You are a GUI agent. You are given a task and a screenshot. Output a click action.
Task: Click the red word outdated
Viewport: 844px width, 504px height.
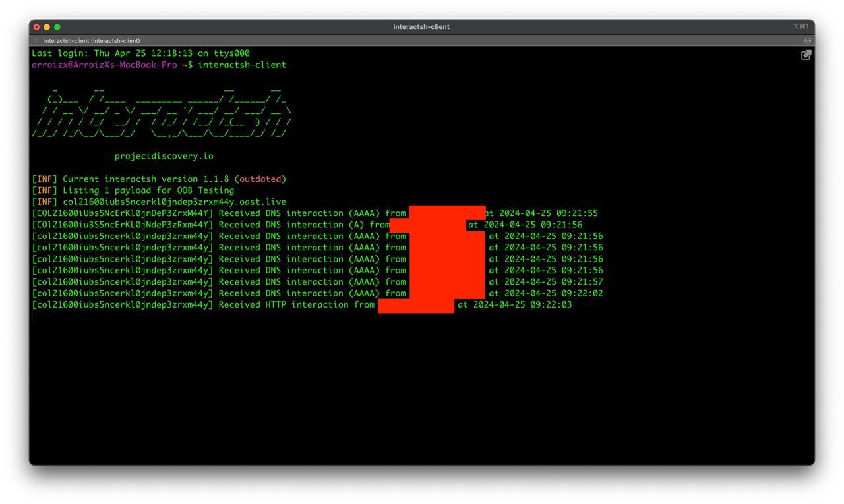(x=260, y=179)
